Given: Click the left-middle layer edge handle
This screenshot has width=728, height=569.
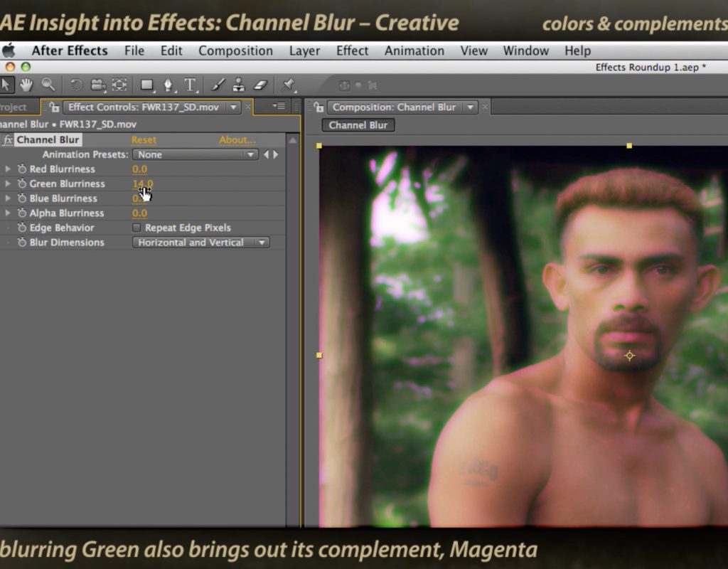Looking at the screenshot, I should (319, 356).
